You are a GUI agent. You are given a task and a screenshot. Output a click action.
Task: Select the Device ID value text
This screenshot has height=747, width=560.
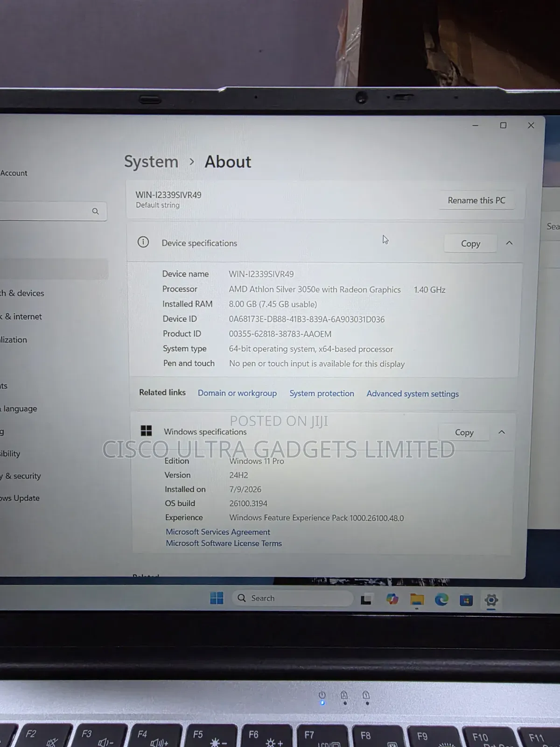pos(307,319)
